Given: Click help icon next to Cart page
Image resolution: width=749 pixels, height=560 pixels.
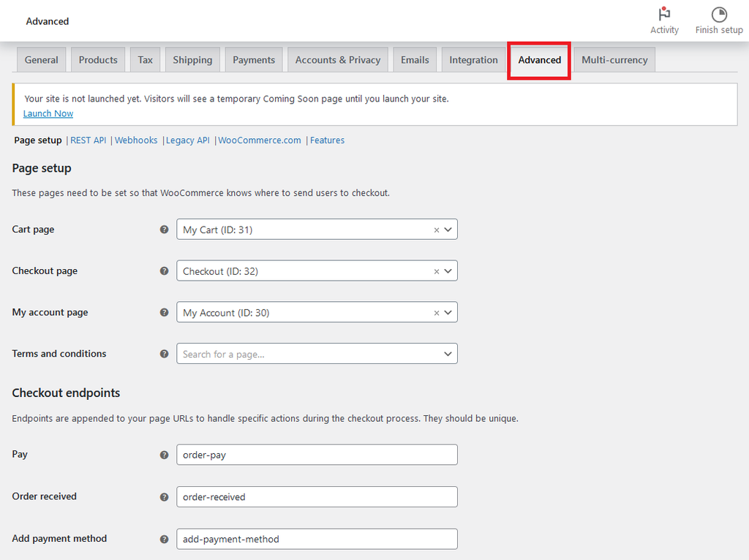Looking at the screenshot, I should tap(164, 230).
